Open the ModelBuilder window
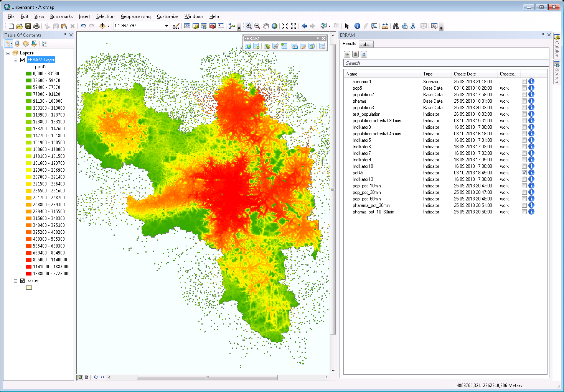 point(231,26)
